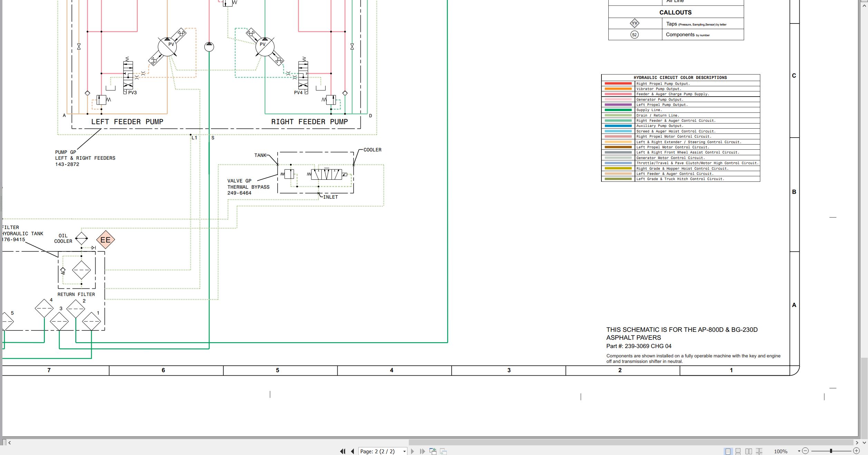Click the 'OIL COOLER' label

tap(63, 238)
